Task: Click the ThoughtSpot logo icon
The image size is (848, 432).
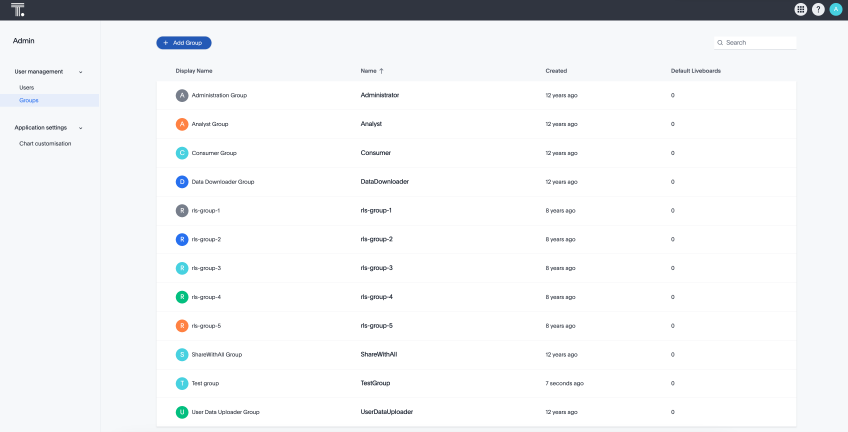Action: tap(18, 9)
